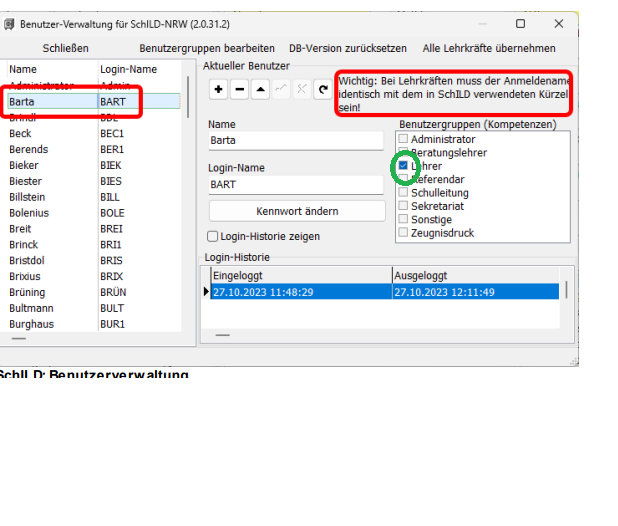Close the Benutzer-Verwaltung window
The height and width of the screenshot is (526, 618).
(x=558, y=24)
